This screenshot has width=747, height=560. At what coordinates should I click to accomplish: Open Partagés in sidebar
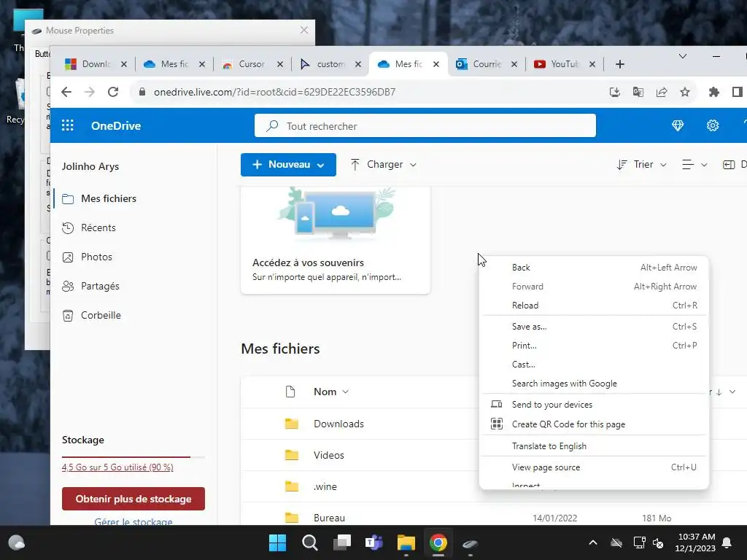[100, 286]
